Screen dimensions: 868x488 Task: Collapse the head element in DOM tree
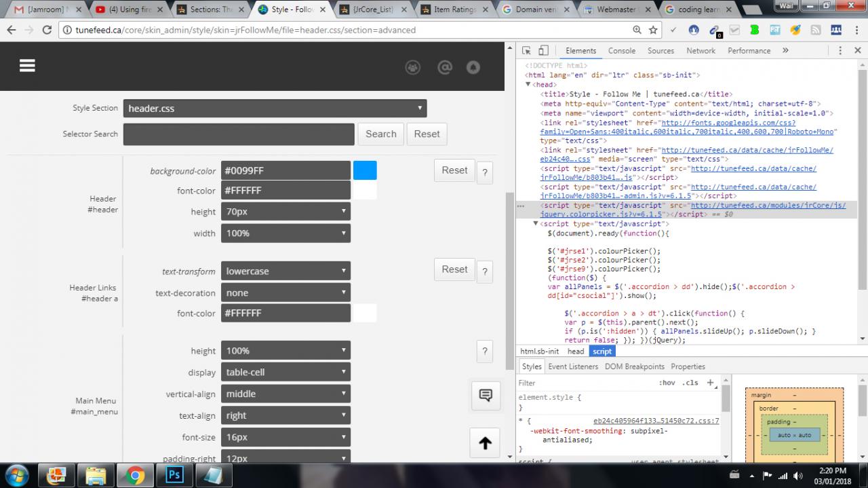point(529,85)
